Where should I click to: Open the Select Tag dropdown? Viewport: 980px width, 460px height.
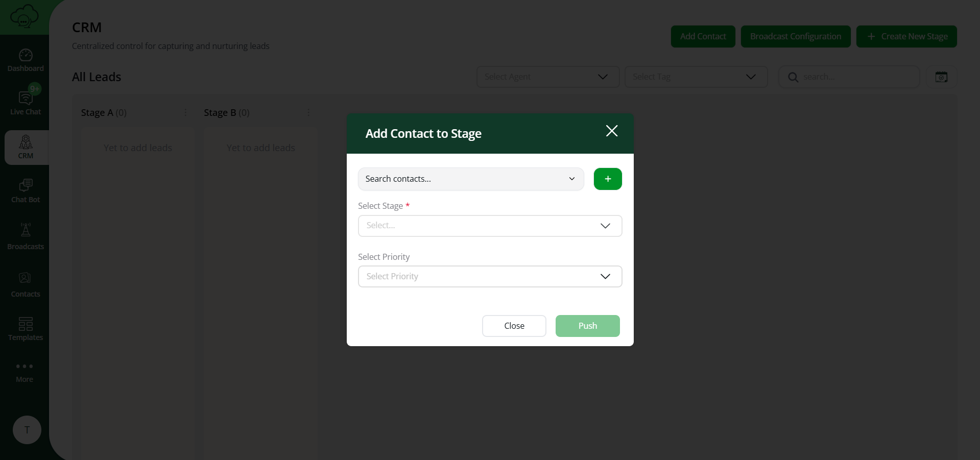click(697, 77)
